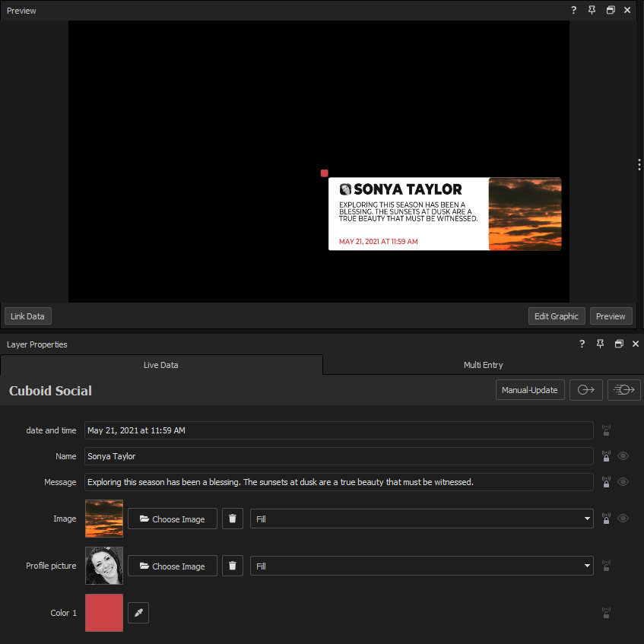Undock the Layer Properties panel

pos(619,344)
